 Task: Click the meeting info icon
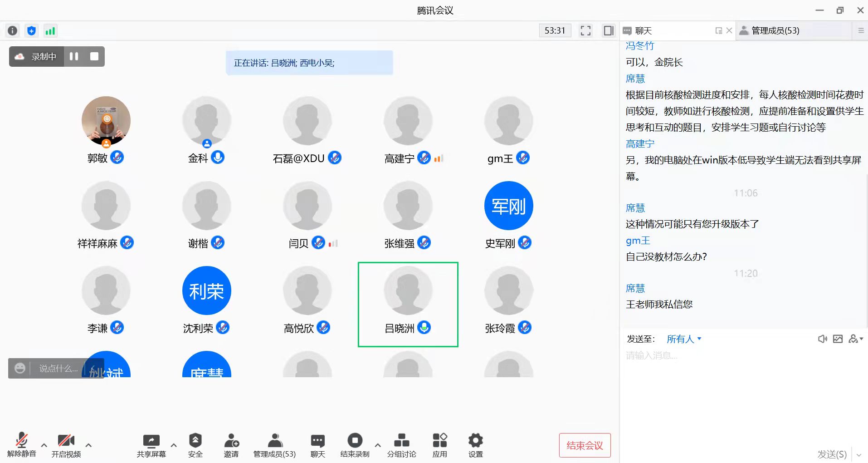(x=13, y=31)
